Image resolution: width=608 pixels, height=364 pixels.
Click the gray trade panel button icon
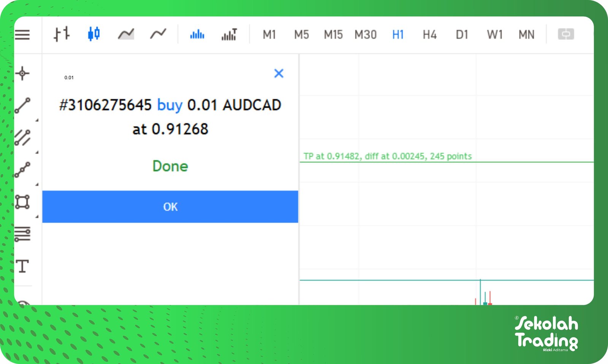[x=566, y=35]
